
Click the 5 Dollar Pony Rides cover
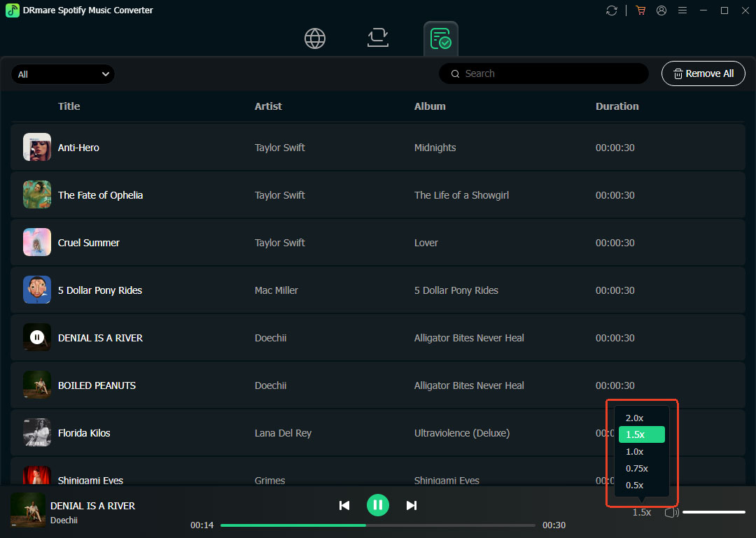coord(37,290)
